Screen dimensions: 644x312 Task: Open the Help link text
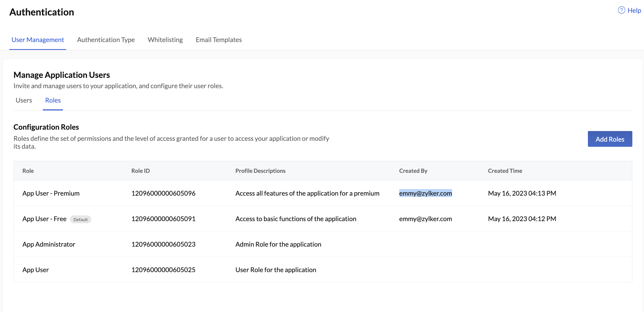coord(634,11)
